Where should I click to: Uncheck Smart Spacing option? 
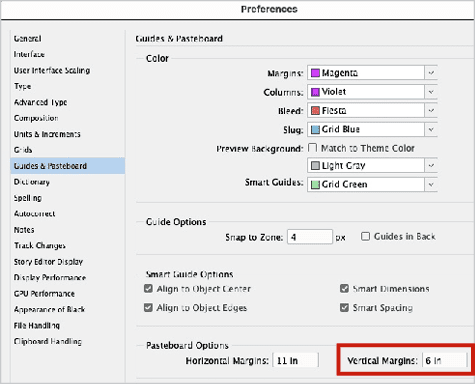(344, 307)
